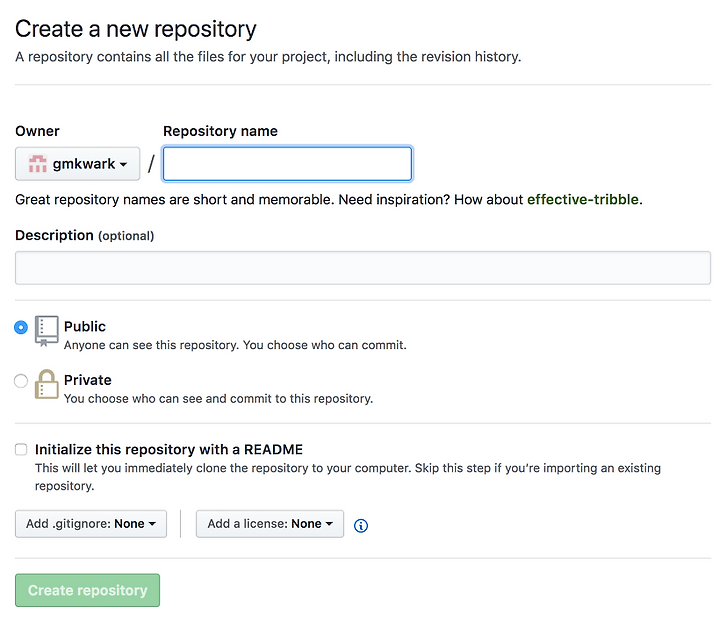Click into the Description text field

[363, 268]
